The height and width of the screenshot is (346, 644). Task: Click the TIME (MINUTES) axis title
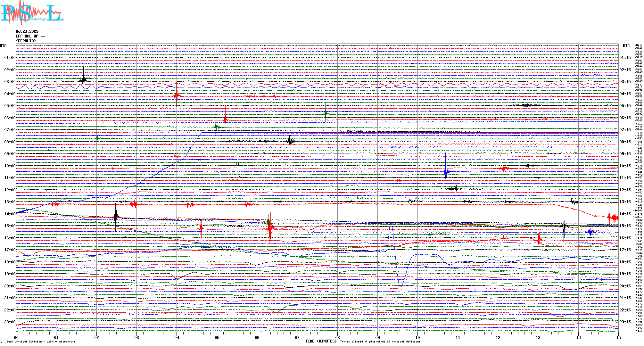pyautogui.click(x=321, y=341)
